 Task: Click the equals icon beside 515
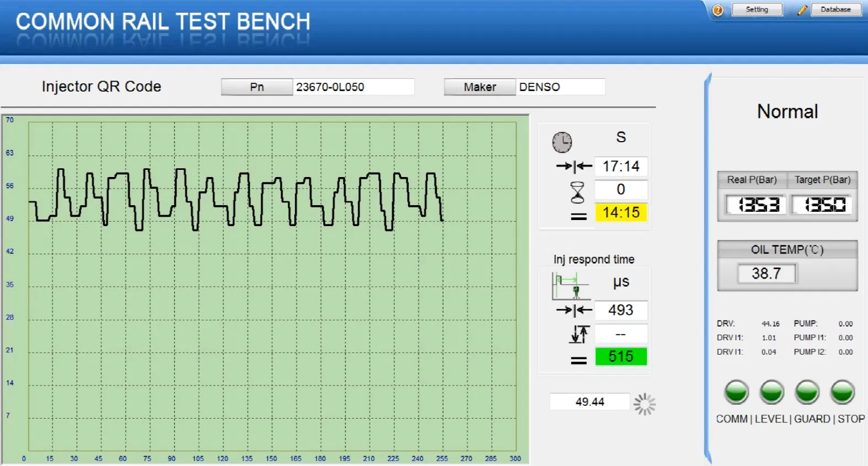click(x=578, y=361)
